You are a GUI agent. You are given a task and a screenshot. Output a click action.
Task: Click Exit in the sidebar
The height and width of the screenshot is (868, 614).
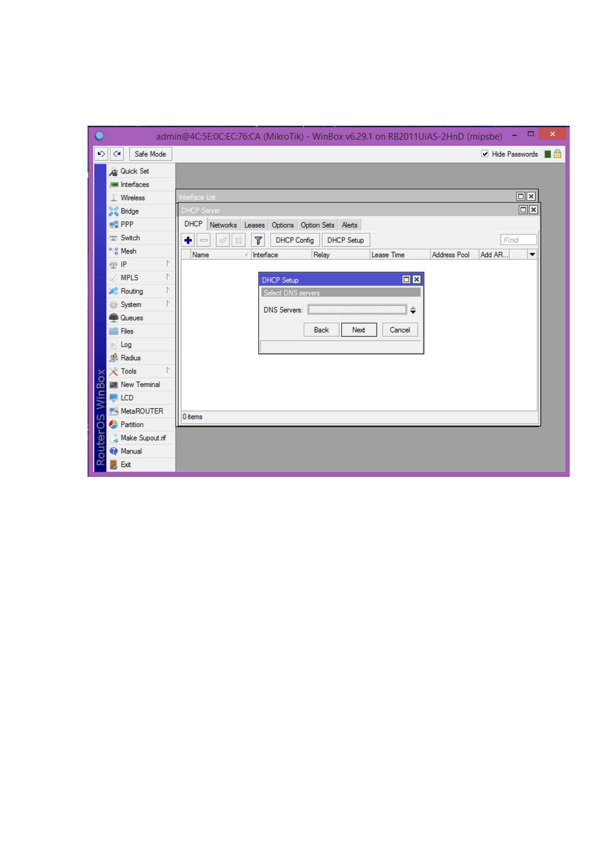click(x=141, y=465)
